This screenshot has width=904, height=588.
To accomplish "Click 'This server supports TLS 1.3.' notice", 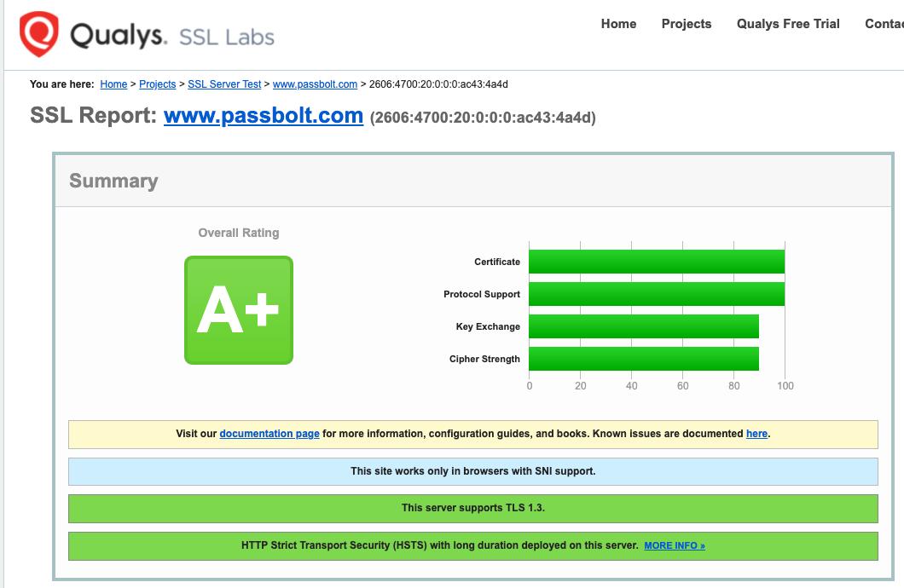I will click(x=472, y=508).
